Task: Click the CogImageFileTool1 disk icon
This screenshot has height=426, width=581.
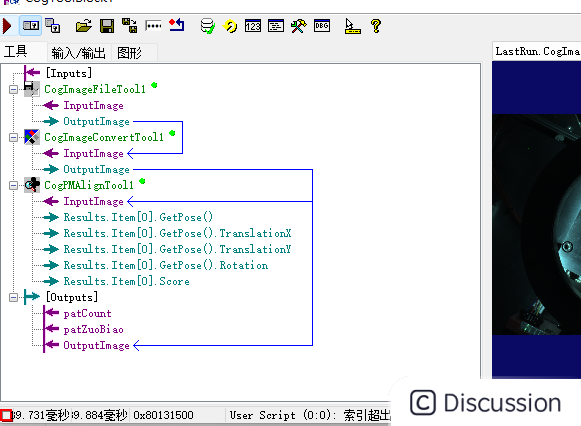Action: 32,89
